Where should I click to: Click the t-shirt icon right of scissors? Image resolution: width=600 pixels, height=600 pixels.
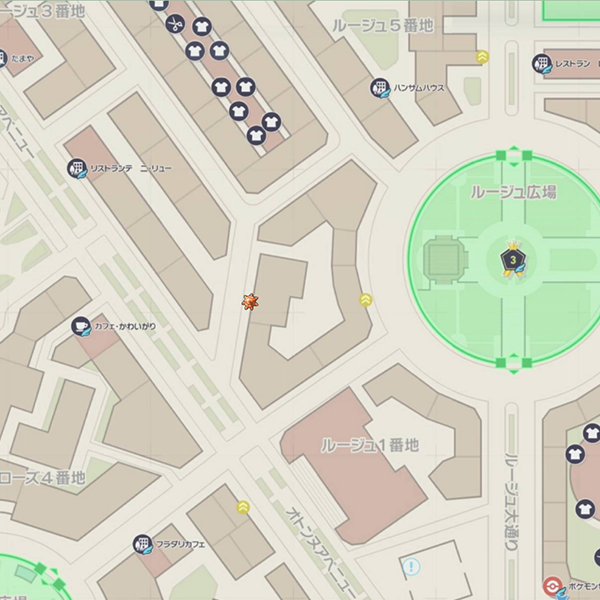click(202, 27)
